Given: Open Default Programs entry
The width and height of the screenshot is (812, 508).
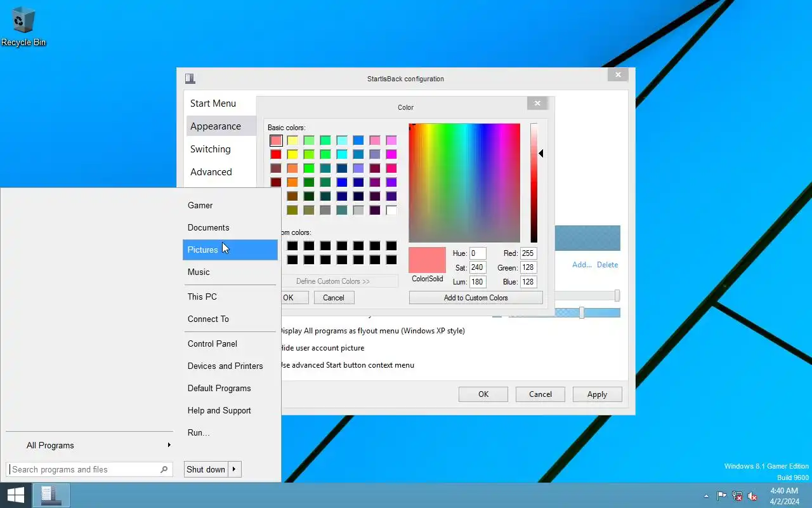Looking at the screenshot, I should point(230,388).
